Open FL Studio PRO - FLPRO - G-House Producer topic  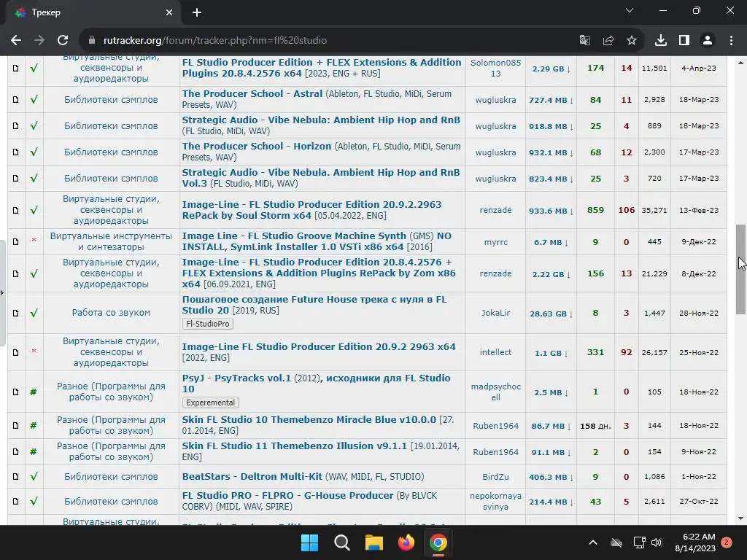[x=287, y=495]
